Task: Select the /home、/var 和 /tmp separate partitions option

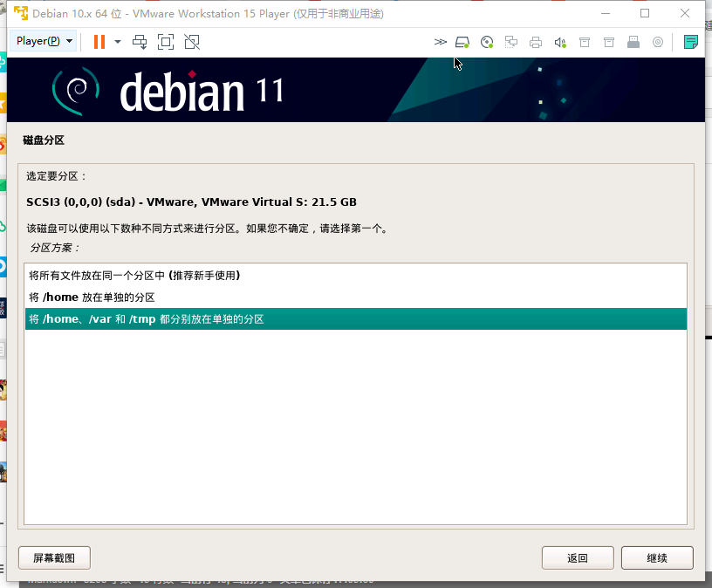Action: 355,318
